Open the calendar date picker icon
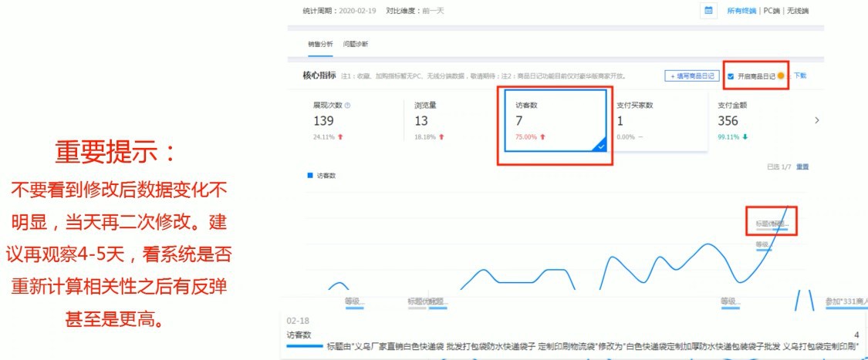Viewport: 868px width, 360px height. (708, 11)
